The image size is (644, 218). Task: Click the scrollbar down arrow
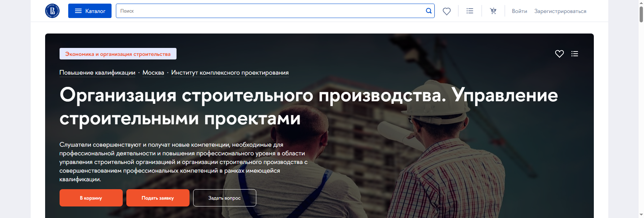(641, 215)
